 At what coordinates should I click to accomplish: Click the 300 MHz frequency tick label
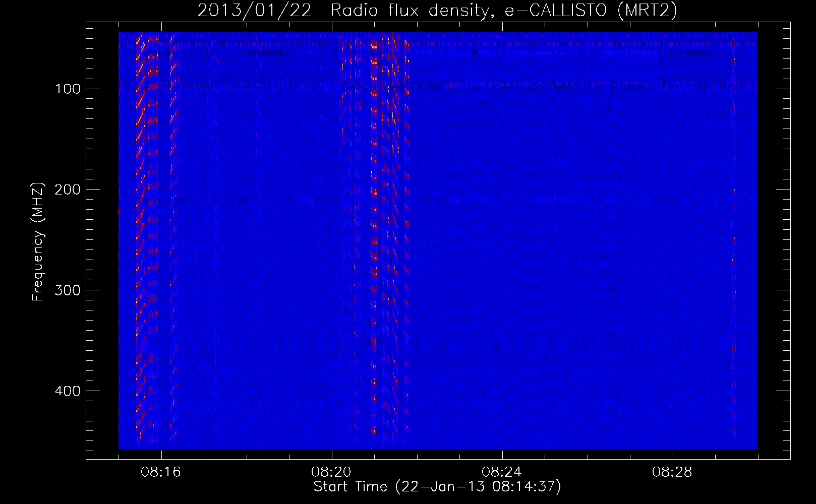point(68,290)
